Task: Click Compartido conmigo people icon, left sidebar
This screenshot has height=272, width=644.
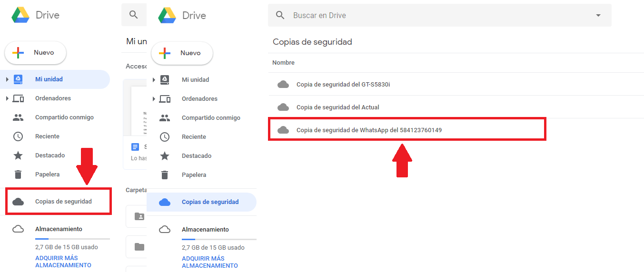Action: click(x=18, y=117)
